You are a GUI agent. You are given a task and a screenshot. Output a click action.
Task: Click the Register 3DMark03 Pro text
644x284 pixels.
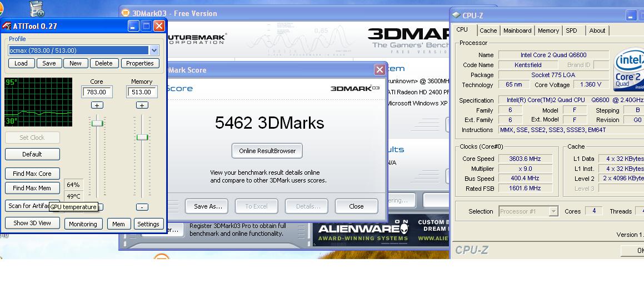coord(238,230)
